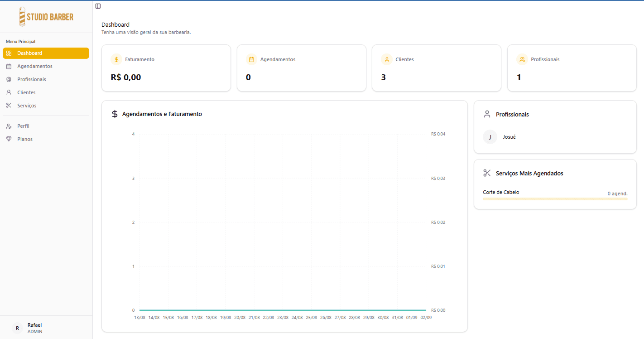Go to Agendamentos in the sidebar
644x339 pixels.
(x=35, y=66)
